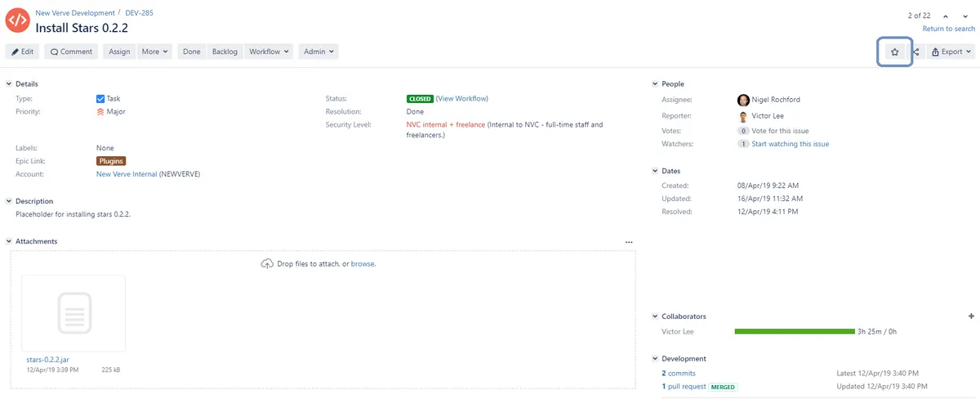Viewport: 980px width, 399px height.
Task: Open the 2 commits link
Action: click(679, 373)
